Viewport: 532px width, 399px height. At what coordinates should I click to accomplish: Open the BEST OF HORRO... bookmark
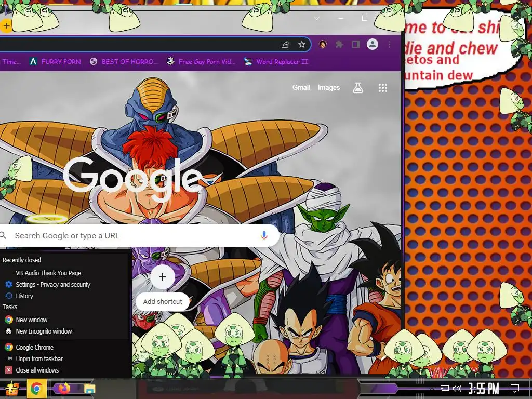(x=124, y=62)
